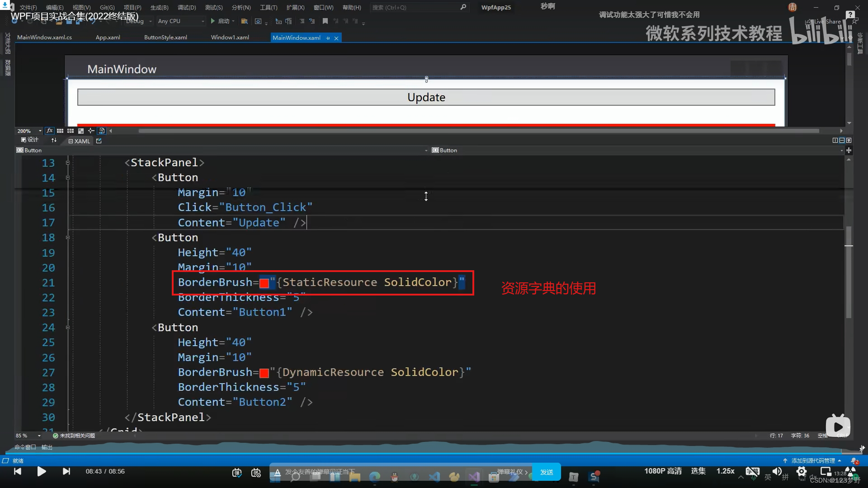Click the designer artboard background icon
868x488 pixels.
81,131
